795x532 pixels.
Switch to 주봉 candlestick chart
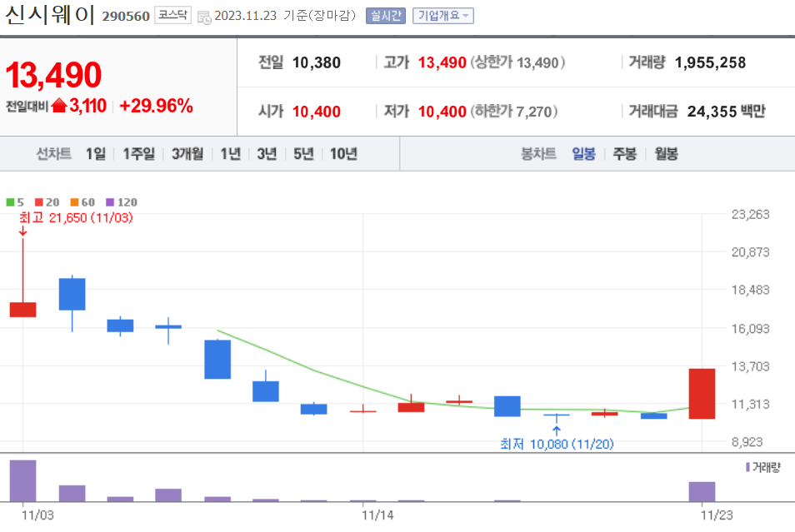[x=625, y=153]
